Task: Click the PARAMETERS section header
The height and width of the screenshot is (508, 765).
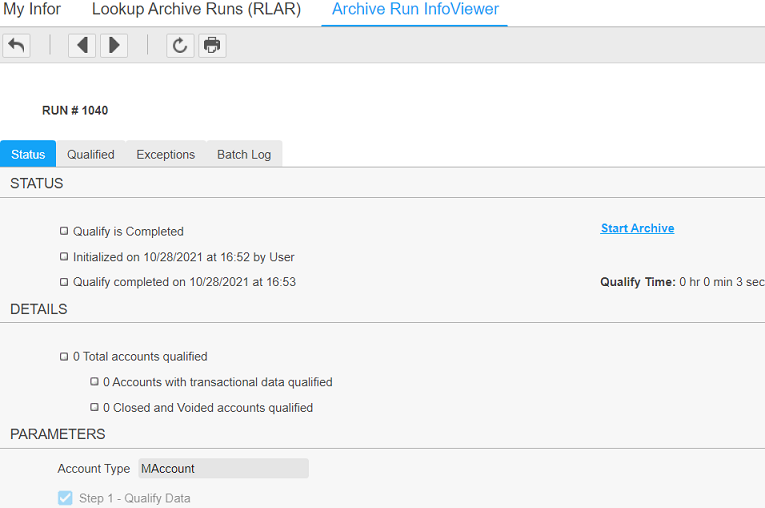Action: click(58, 435)
